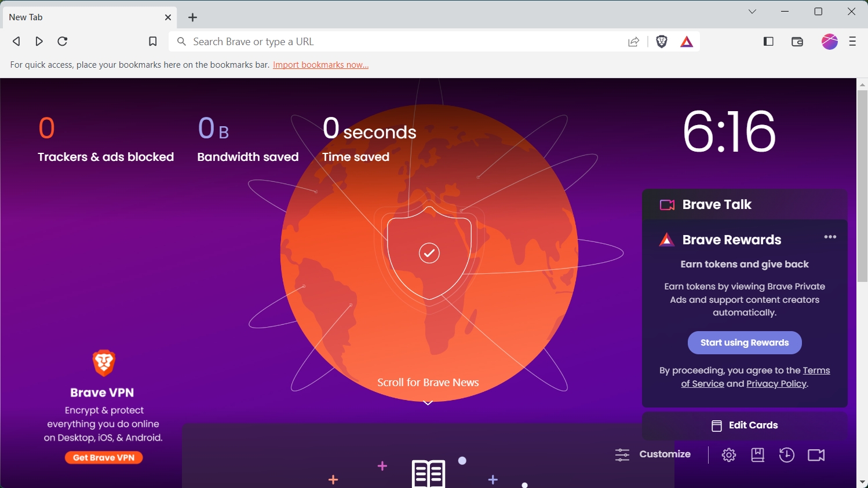The height and width of the screenshot is (488, 868).
Task: Click the page scrollbar down arrow
Action: (862, 482)
